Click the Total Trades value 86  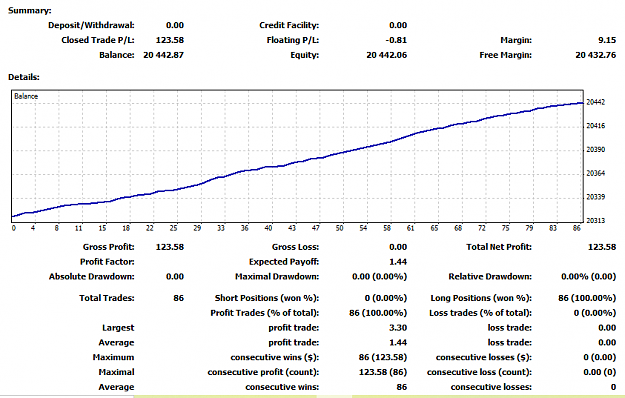(x=179, y=298)
